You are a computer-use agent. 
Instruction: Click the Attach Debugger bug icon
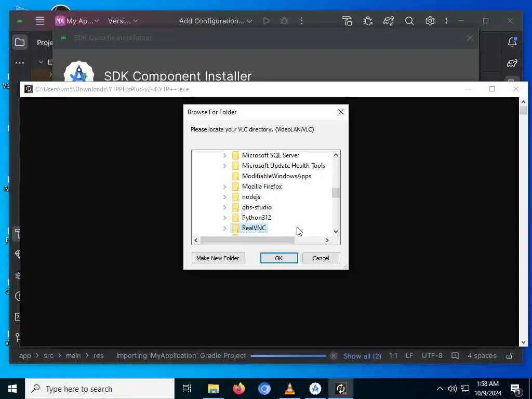tap(368, 21)
